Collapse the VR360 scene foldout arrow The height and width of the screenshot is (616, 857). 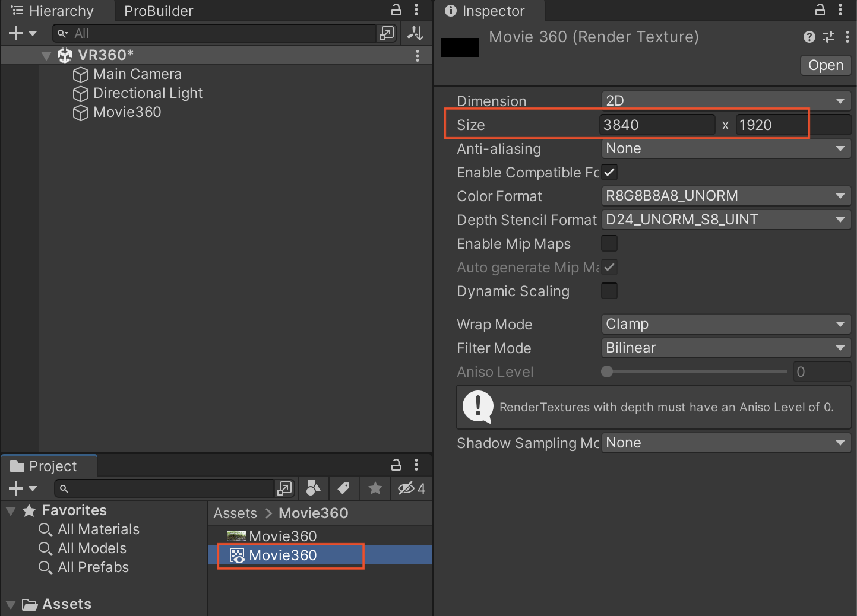coord(46,56)
